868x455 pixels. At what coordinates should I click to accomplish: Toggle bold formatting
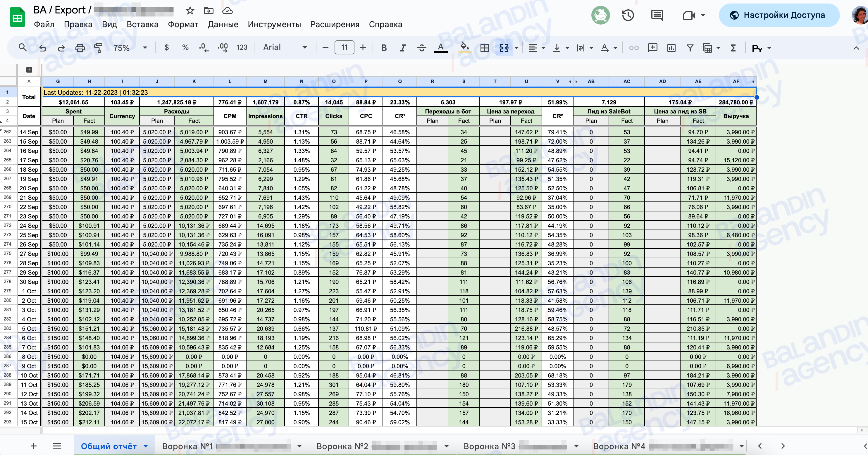coord(384,48)
